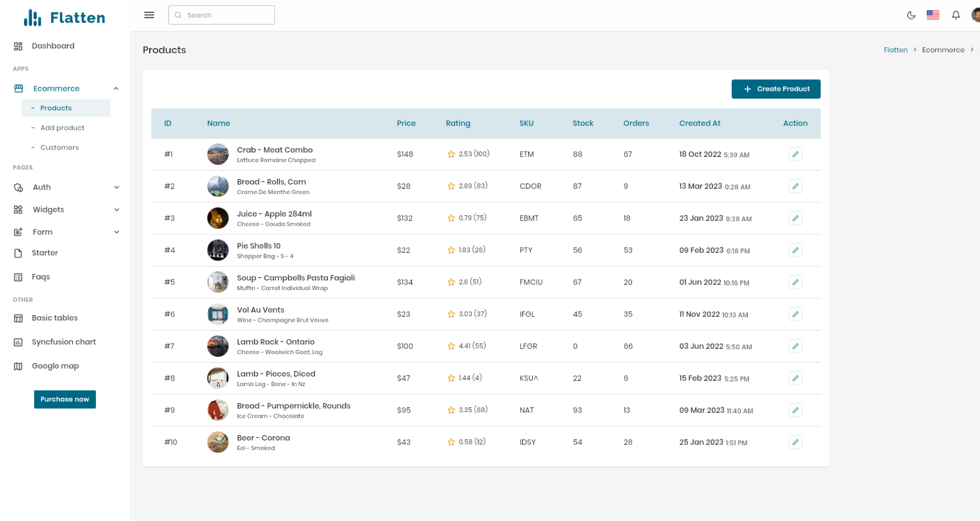Open the Google map page
980x521 pixels.
[55, 366]
